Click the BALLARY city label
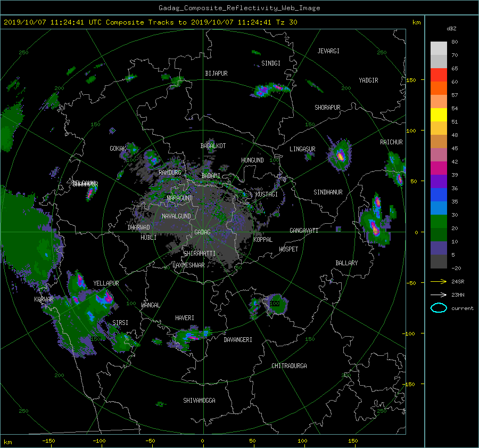Screen dimensions: 479x448 pos(346,263)
